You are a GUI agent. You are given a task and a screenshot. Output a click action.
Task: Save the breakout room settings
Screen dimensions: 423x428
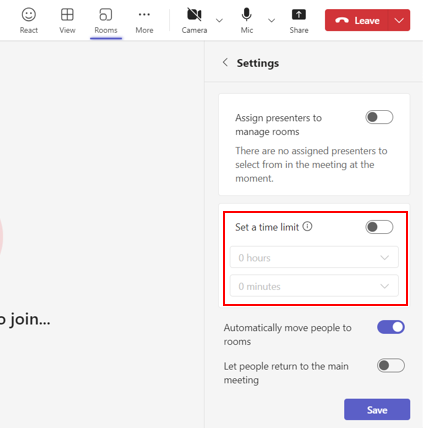pos(377,409)
